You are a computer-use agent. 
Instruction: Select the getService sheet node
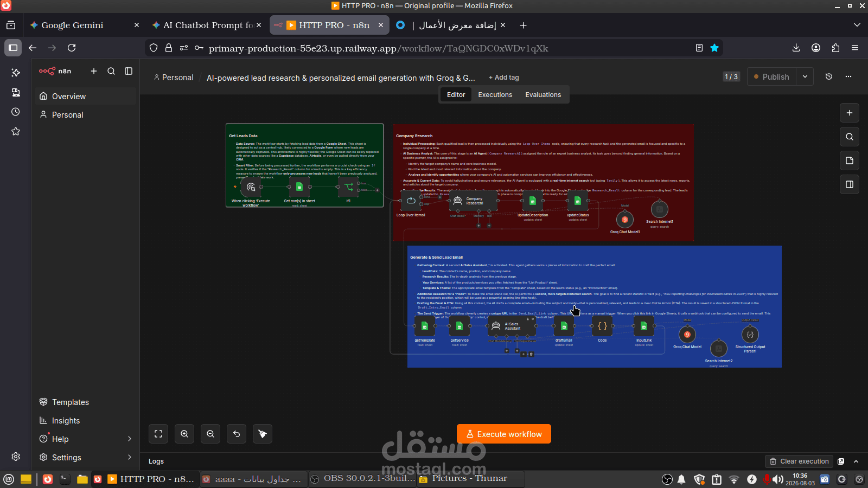click(459, 326)
